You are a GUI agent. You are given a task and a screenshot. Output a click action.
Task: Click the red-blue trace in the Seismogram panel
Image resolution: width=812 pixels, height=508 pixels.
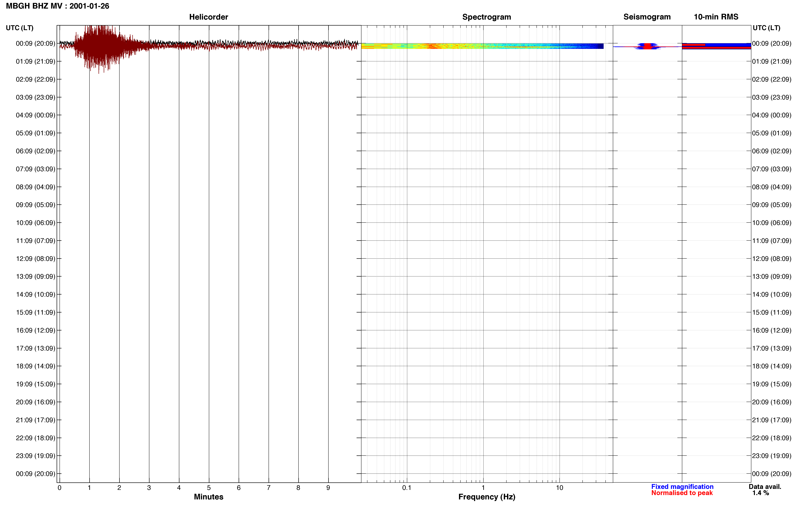647,46
